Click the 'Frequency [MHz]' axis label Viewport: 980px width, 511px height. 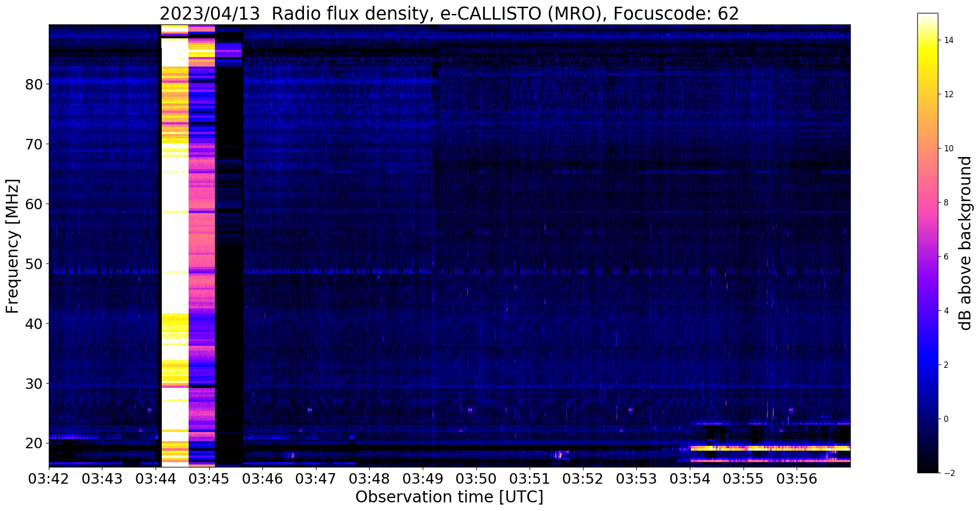(x=13, y=246)
